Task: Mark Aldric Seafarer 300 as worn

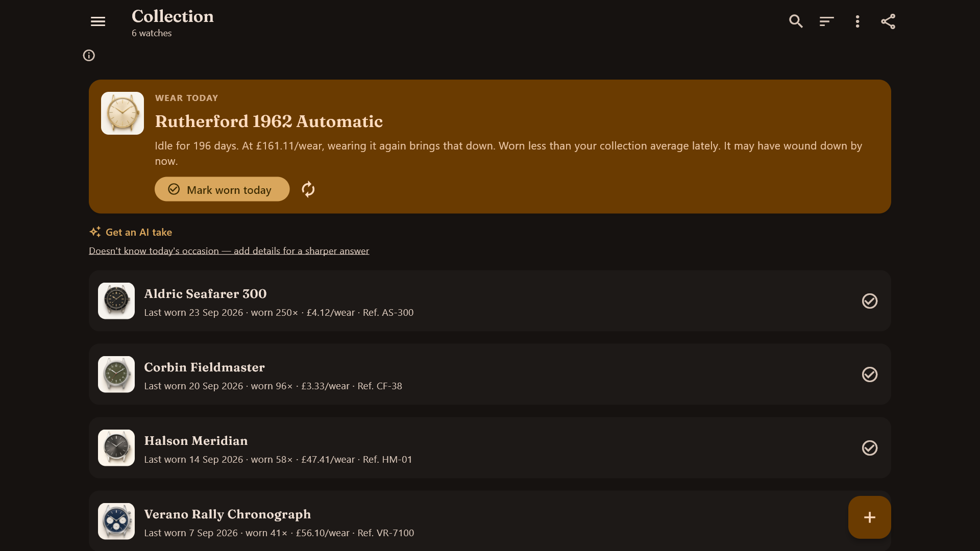Action: [x=870, y=301]
